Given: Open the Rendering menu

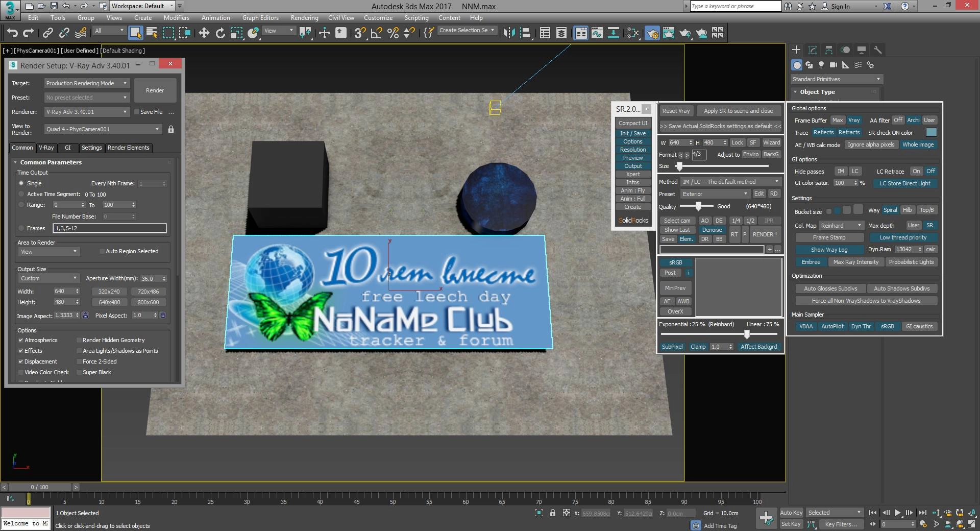Looking at the screenshot, I should tap(304, 18).
